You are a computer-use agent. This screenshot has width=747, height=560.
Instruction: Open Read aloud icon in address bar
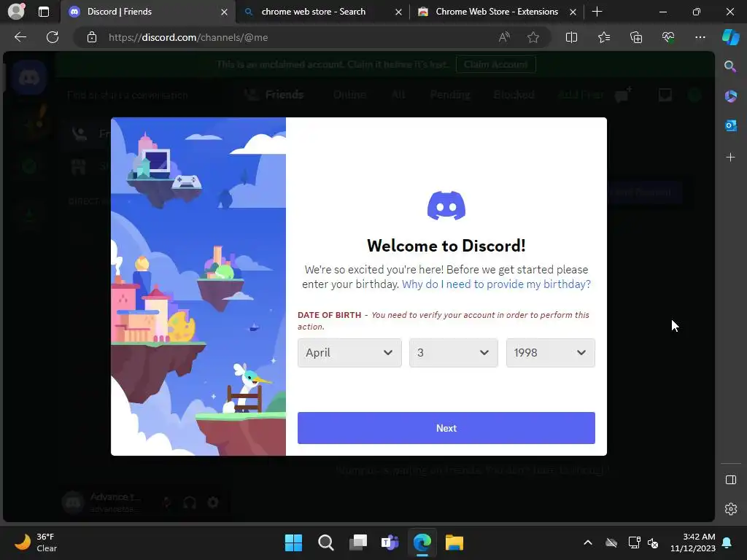click(504, 37)
